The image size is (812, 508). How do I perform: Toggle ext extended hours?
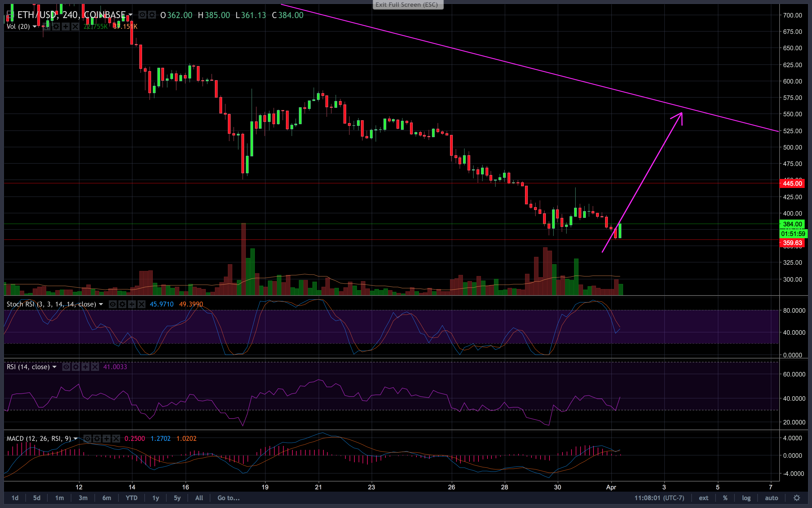coord(703,498)
